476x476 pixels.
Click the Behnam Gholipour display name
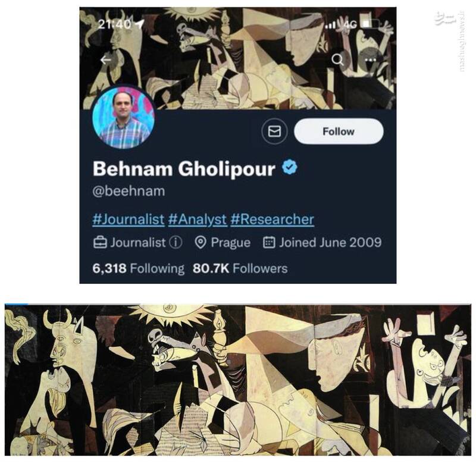click(184, 168)
